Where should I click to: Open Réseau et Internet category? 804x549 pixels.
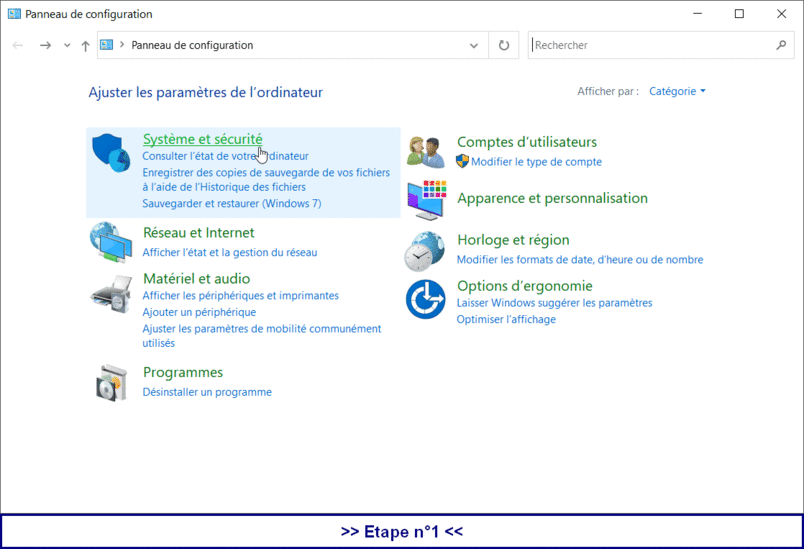tap(198, 233)
